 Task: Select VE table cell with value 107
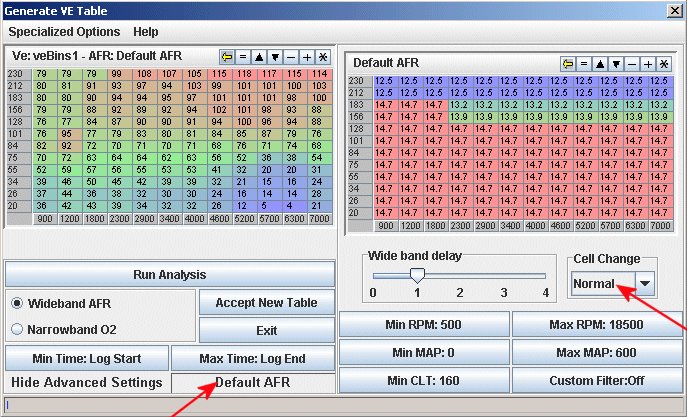point(170,74)
